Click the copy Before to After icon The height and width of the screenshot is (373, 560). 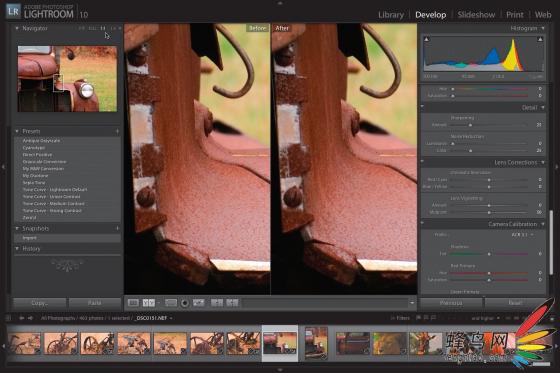217,303
